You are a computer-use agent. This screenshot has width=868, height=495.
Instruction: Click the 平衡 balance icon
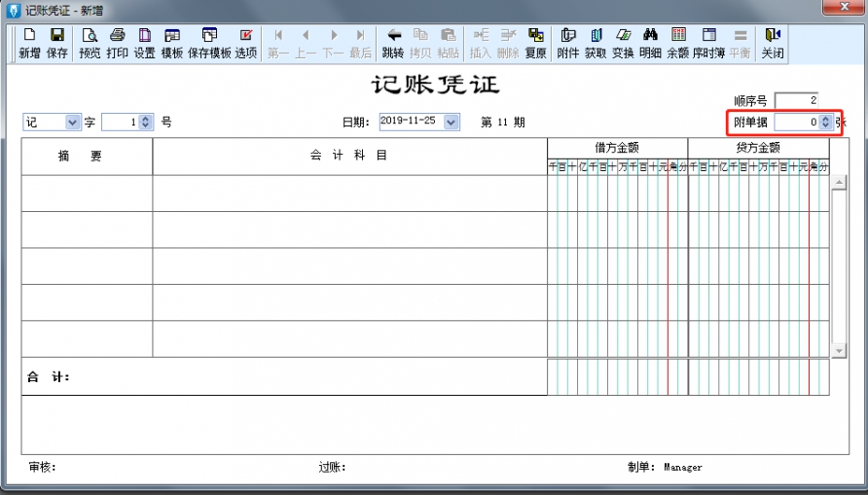[741, 43]
